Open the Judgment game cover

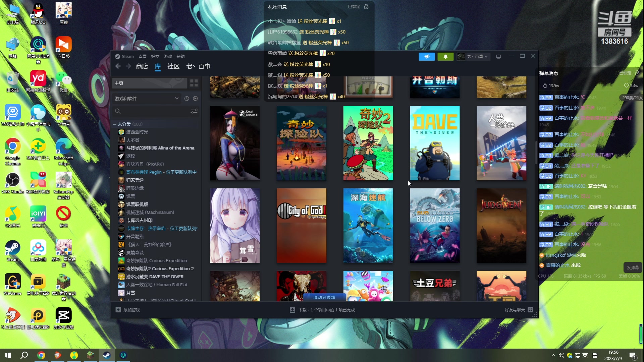pos(501,226)
